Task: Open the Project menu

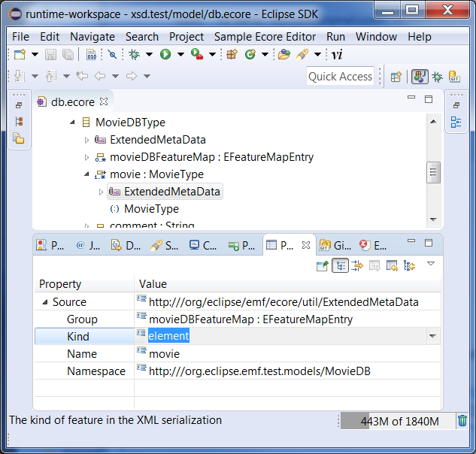Action: tap(186, 37)
